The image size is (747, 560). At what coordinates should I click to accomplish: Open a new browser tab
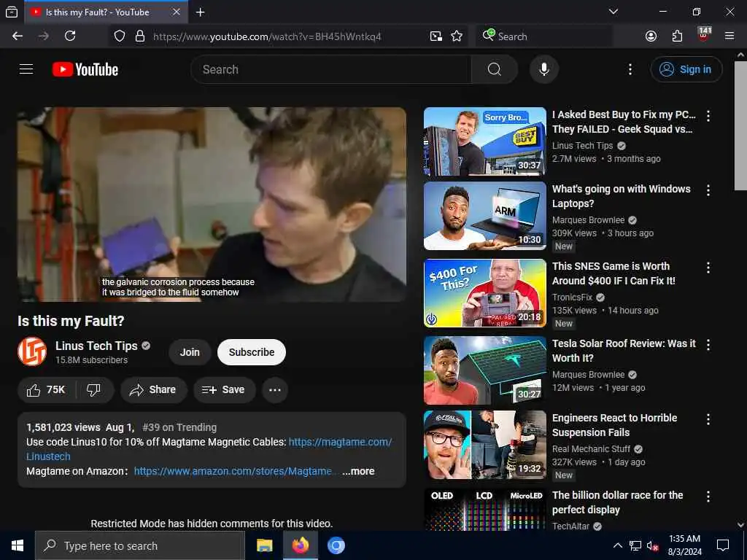click(201, 12)
